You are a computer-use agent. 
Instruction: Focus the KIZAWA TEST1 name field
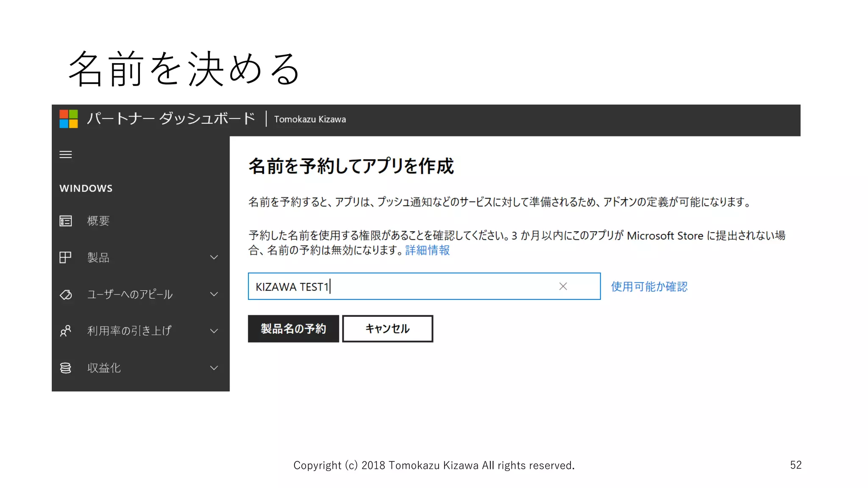(424, 286)
